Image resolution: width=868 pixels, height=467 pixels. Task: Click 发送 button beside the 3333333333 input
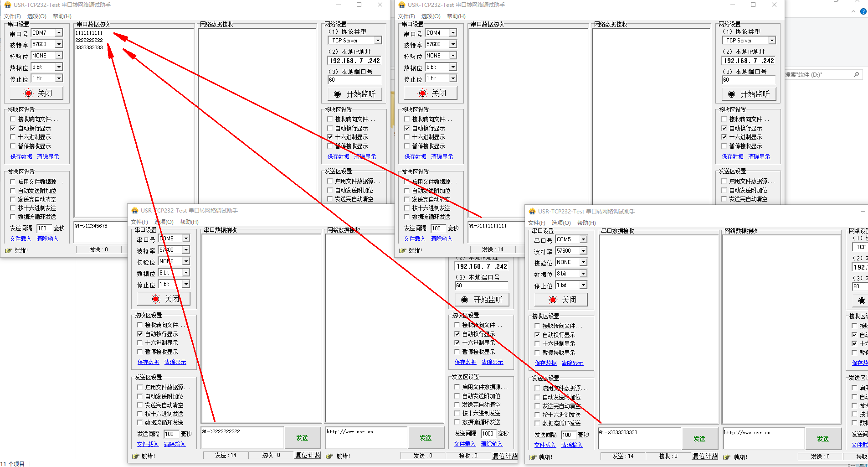click(x=699, y=439)
